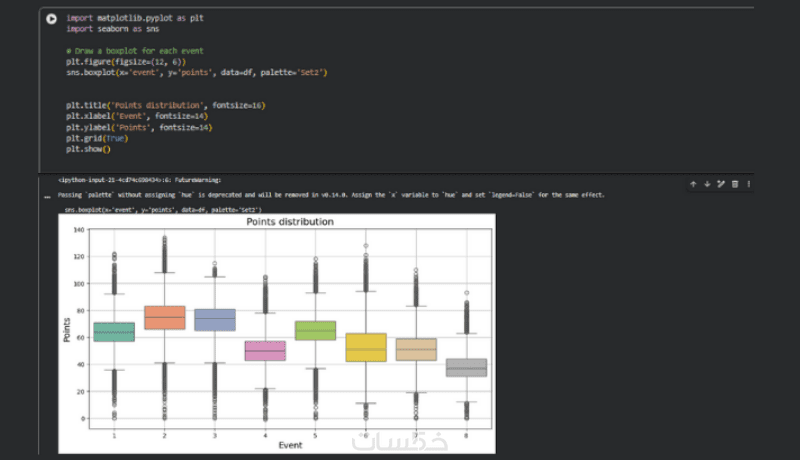The width and height of the screenshot is (800, 460).
Task: Click the import matplotlib.pyplot code line
Action: (x=115, y=19)
